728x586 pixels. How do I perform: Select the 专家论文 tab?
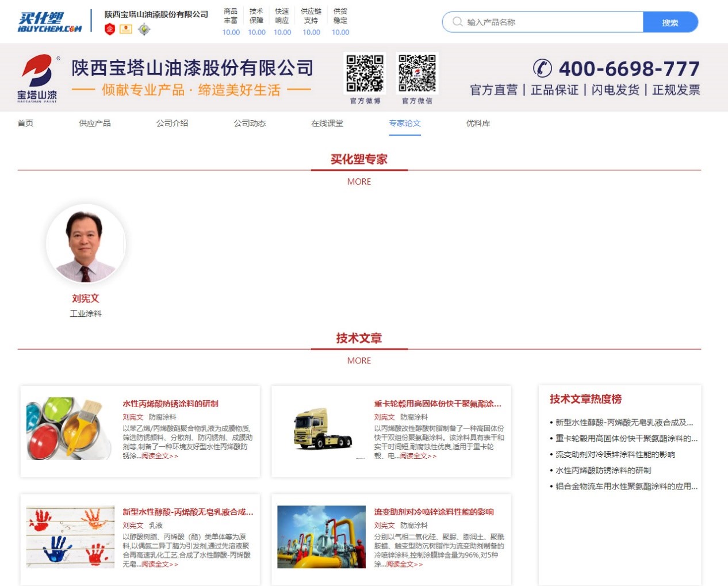pos(405,123)
